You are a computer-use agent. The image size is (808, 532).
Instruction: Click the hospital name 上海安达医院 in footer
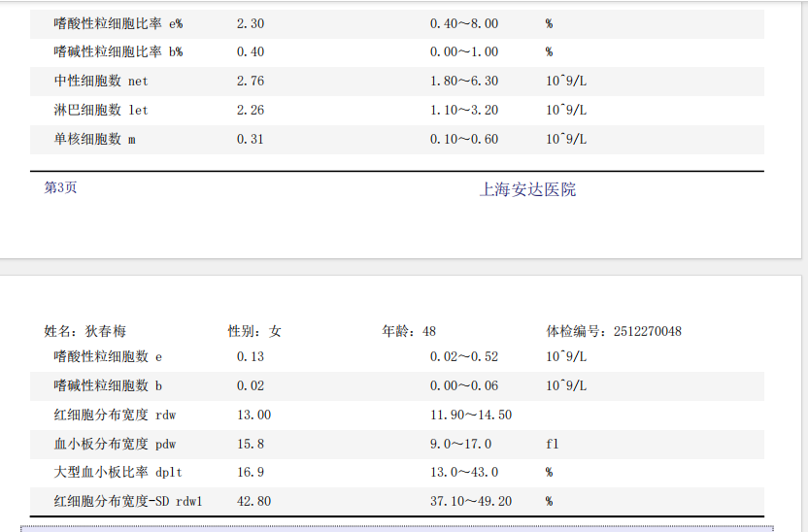click(527, 190)
